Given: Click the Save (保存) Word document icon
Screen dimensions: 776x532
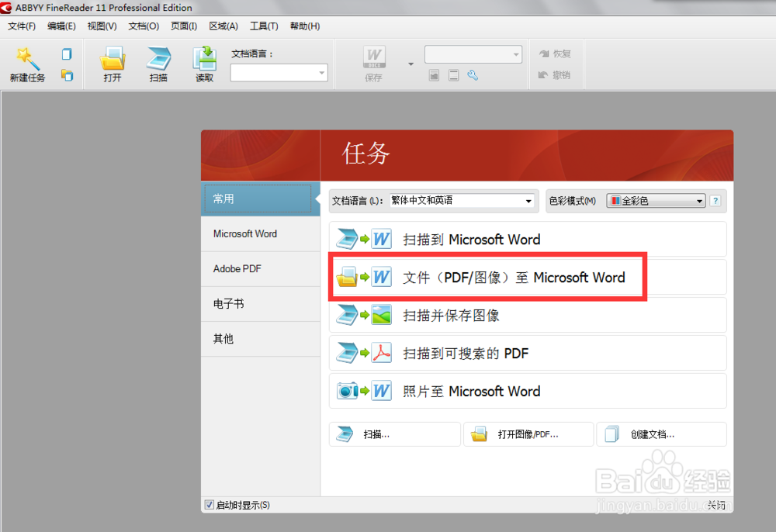Looking at the screenshot, I should (x=374, y=58).
